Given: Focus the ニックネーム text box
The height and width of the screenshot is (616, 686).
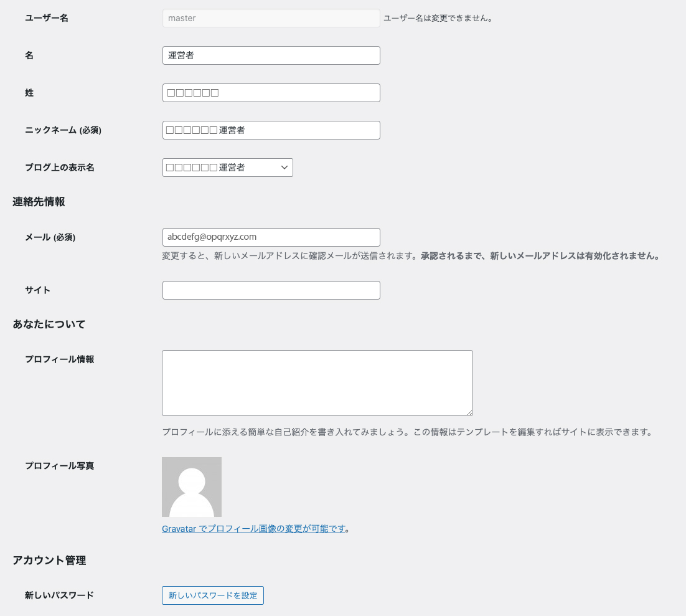Looking at the screenshot, I should [x=271, y=130].
